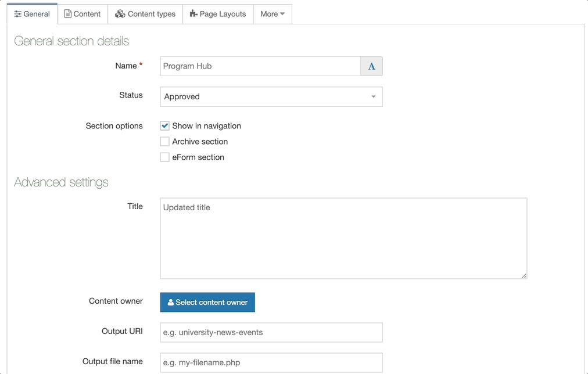
Task: Click inside the Title textarea
Action: (x=343, y=238)
